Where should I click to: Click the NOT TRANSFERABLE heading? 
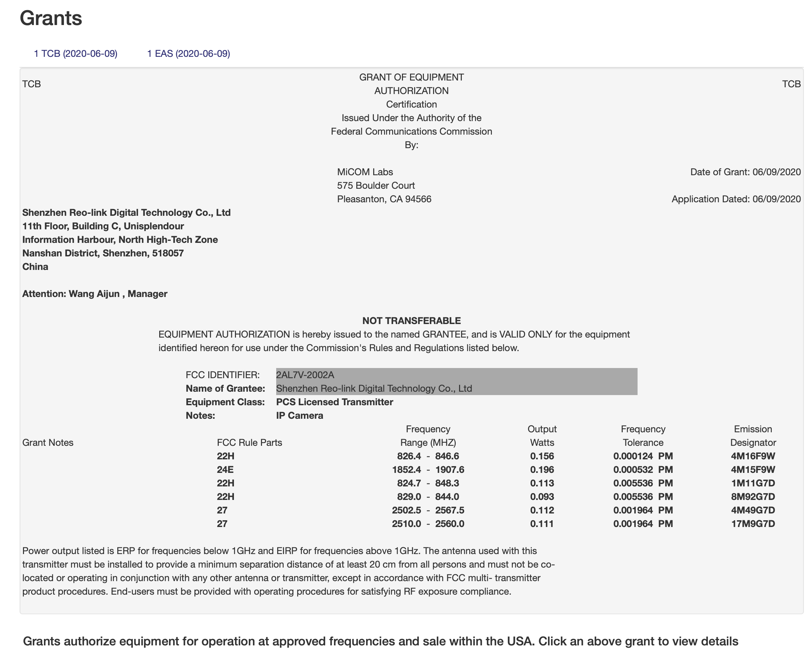pyautogui.click(x=411, y=320)
